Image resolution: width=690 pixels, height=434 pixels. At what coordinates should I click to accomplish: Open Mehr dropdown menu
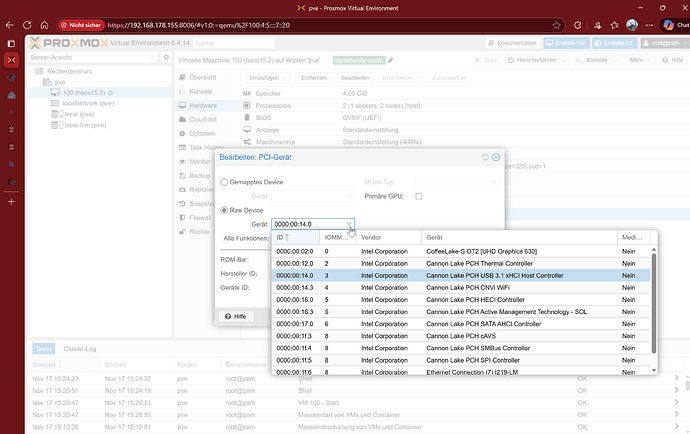[639, 60]
